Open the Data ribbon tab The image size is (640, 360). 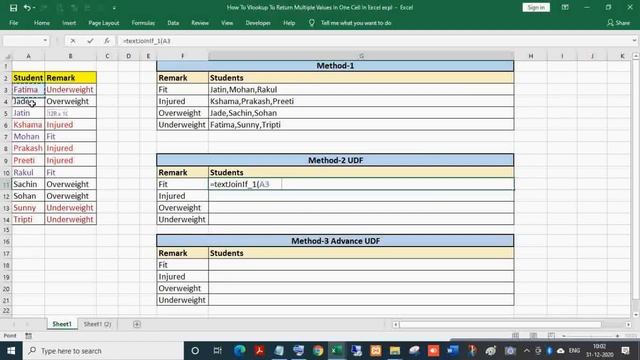click(x=173, y=23)
